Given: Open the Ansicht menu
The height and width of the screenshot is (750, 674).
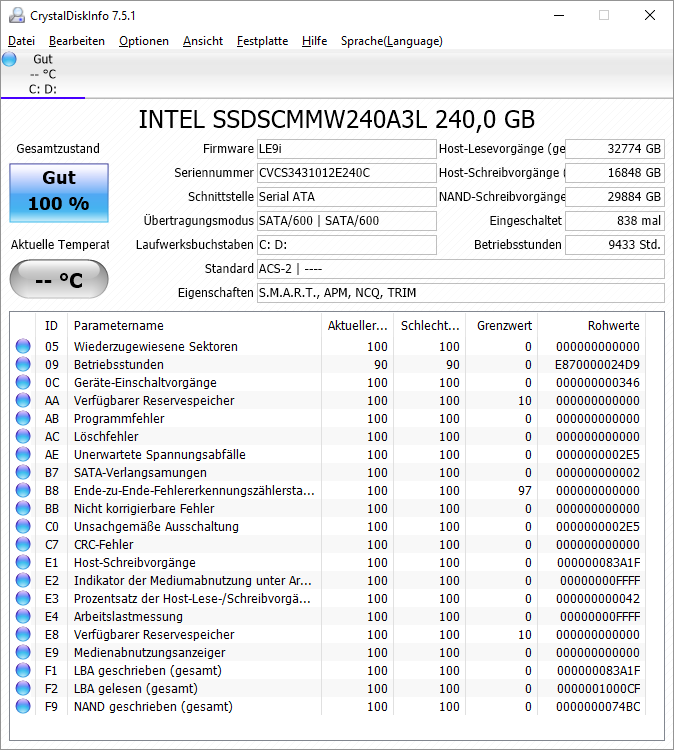Looking at the screenshot, I should [203, 41].
